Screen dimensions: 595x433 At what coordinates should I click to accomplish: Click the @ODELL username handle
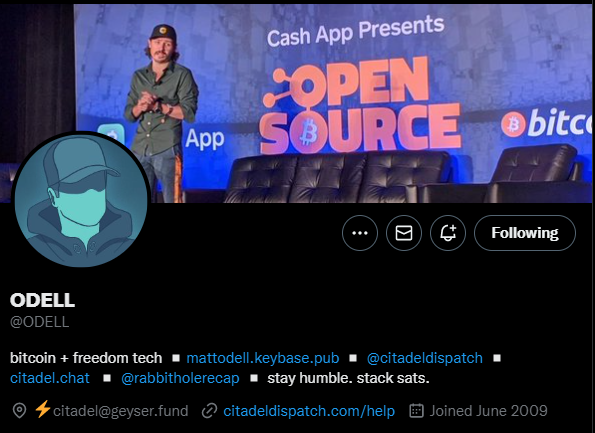point(39,322)
